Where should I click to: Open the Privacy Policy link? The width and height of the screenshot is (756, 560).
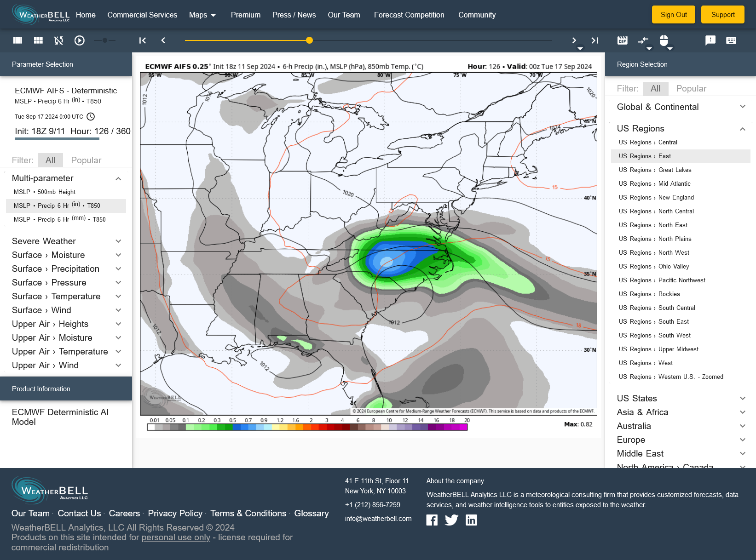[175, 514]
